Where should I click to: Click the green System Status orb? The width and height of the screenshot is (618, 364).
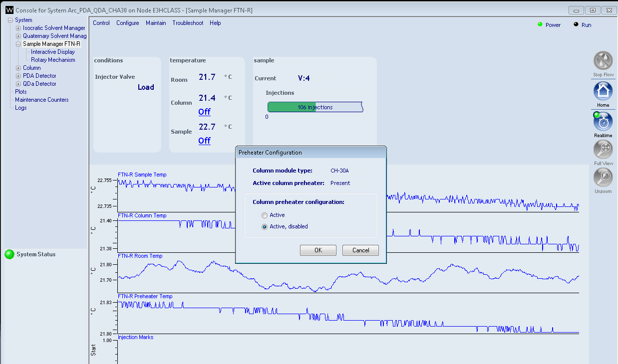(x=9, y=254)
